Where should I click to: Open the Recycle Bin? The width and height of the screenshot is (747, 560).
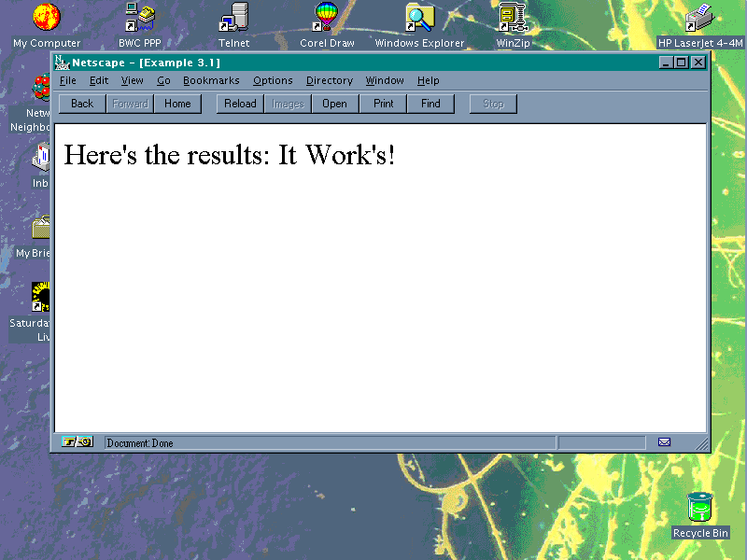coord(699,509)
